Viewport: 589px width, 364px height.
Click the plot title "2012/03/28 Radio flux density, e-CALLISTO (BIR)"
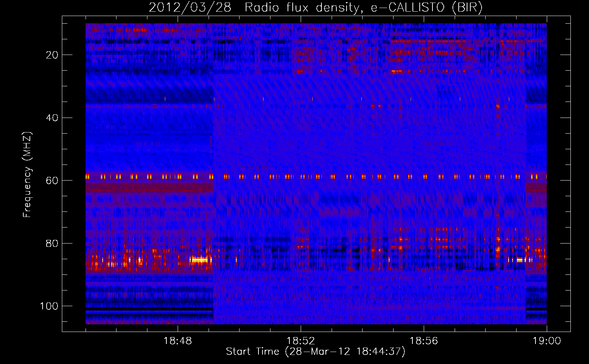316,8
